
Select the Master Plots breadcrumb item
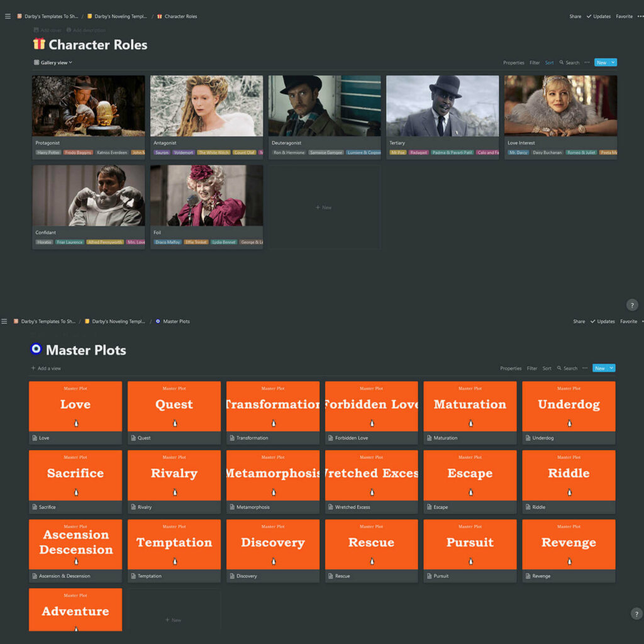coord(172,321)
